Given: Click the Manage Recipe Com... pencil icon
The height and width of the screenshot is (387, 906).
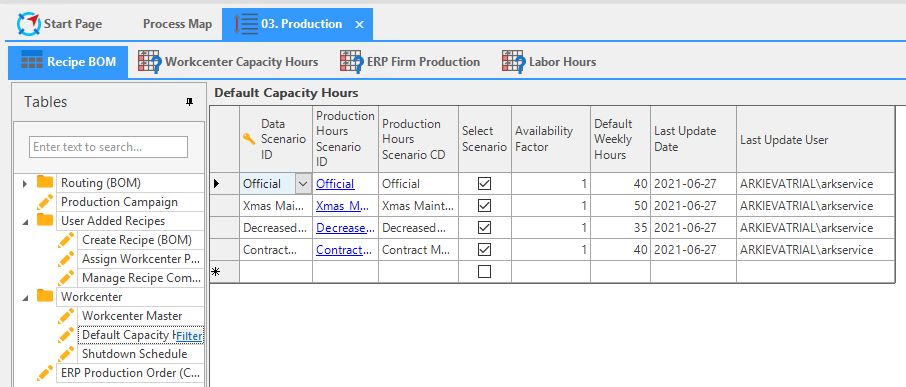Looking at the screenshot, I should click(66, 277).
